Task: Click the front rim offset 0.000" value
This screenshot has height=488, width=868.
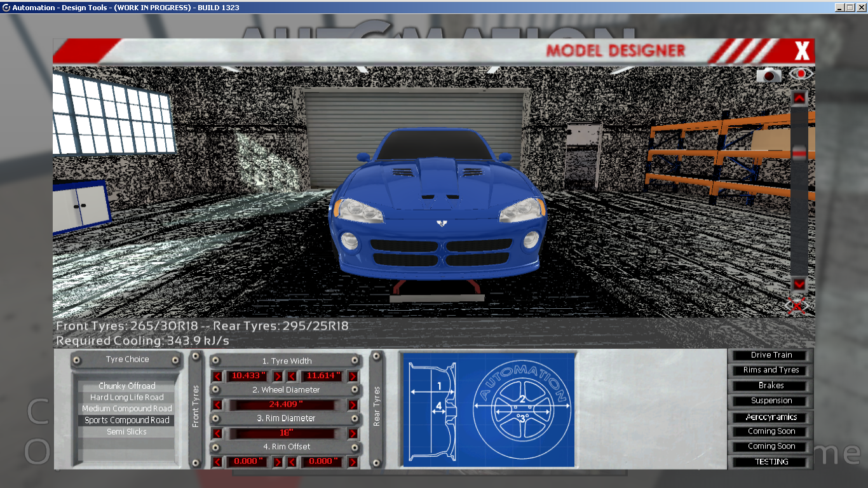Action: click(x=247, y=462)
